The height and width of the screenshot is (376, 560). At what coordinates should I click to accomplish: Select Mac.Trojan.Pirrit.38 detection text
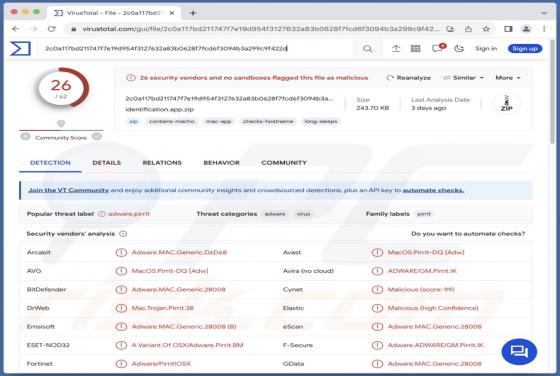point(162,308)
